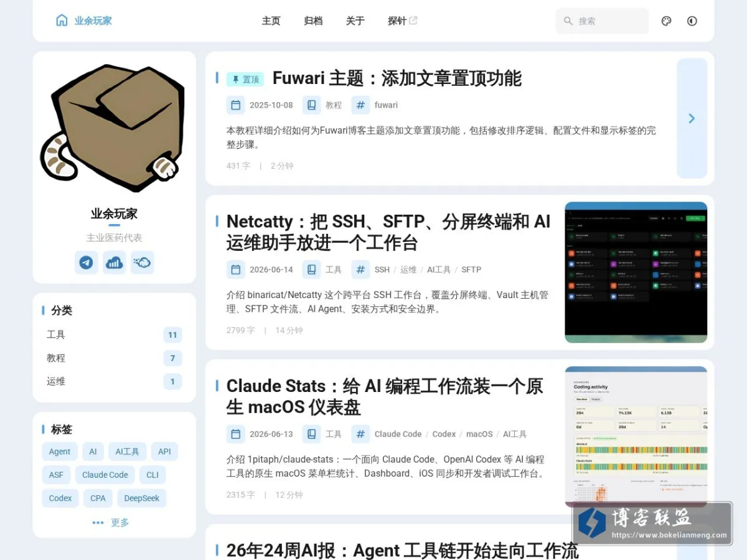747x560 pixels.
Task: Toggle light/dark display mode
Action: tap(692, 21)
